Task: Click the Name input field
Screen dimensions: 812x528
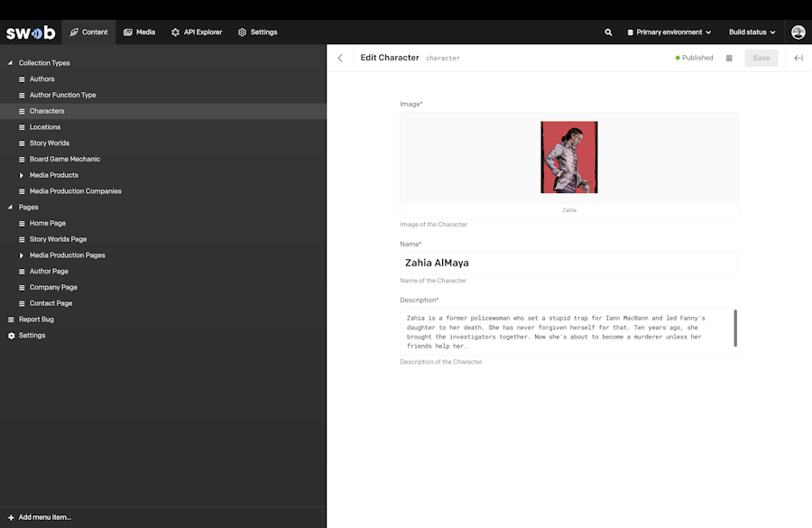Action: point(569,264)
